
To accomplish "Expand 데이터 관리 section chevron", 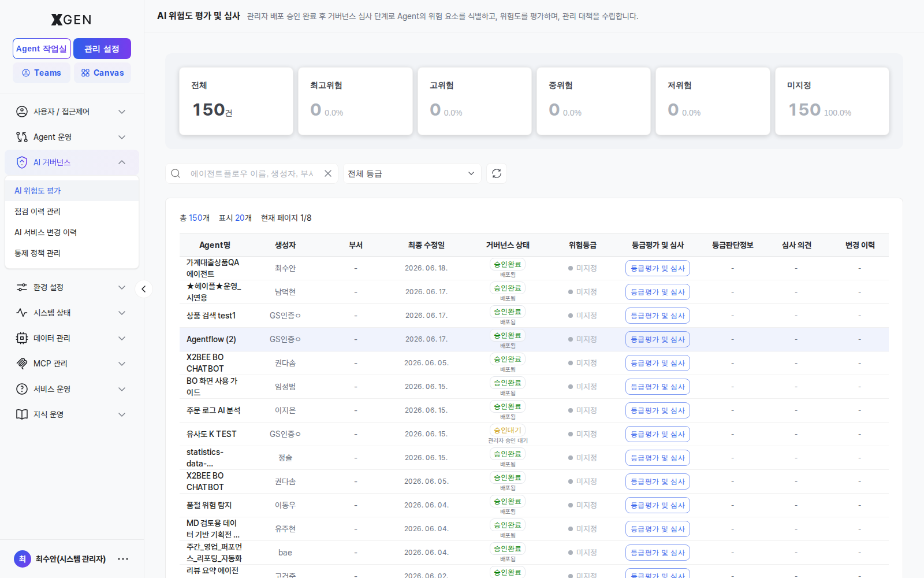I will coord(122,338).
